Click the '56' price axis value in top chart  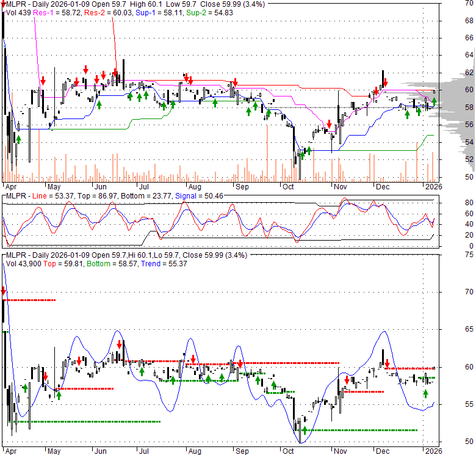(x=469, y=125)
